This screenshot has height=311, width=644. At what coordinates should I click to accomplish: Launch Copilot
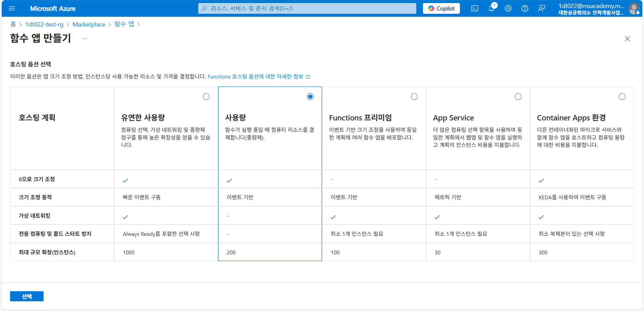pos(441,8)
